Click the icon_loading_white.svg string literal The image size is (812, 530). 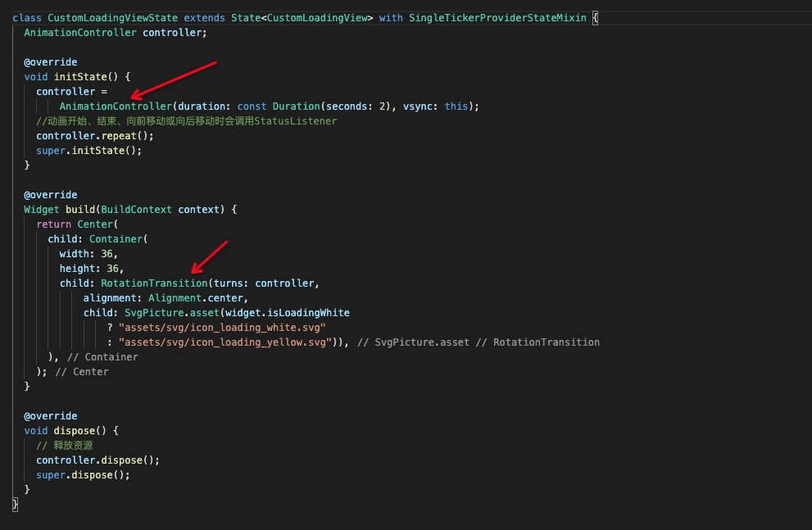(x=221, y=327)
